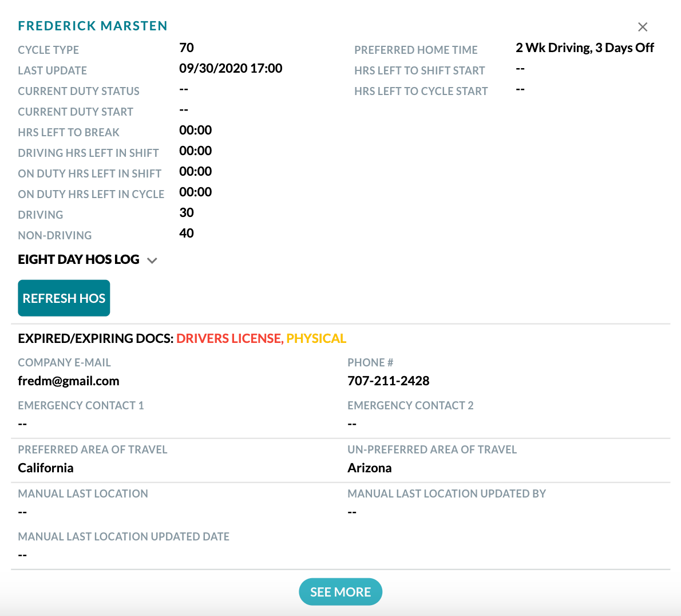View the expiring Physical document
This screenshot has width=681, height=616.
(316, 338)
